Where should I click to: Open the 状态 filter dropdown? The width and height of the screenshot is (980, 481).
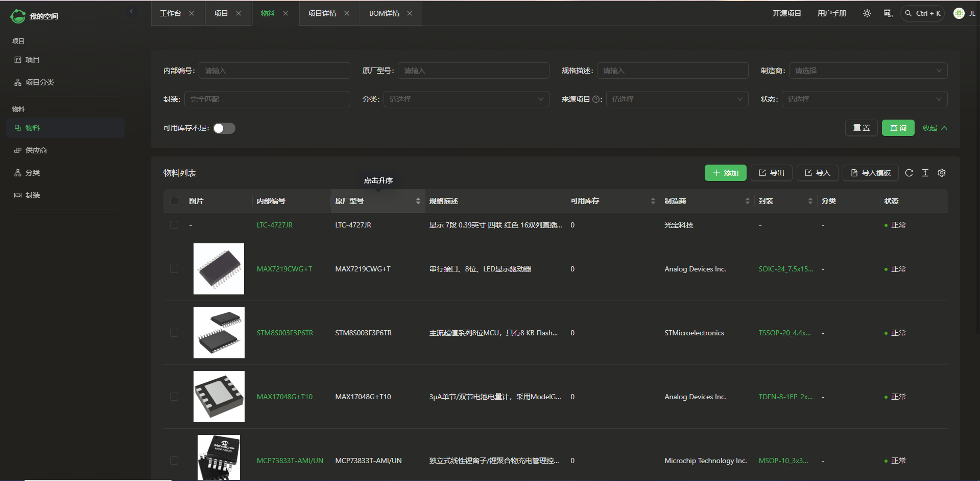point(864,99)
